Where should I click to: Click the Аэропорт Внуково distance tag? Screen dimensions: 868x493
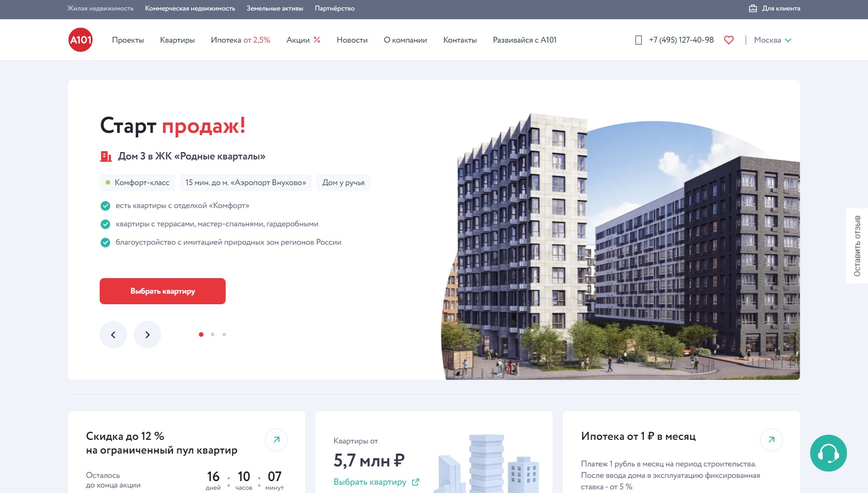click(246, 182)
